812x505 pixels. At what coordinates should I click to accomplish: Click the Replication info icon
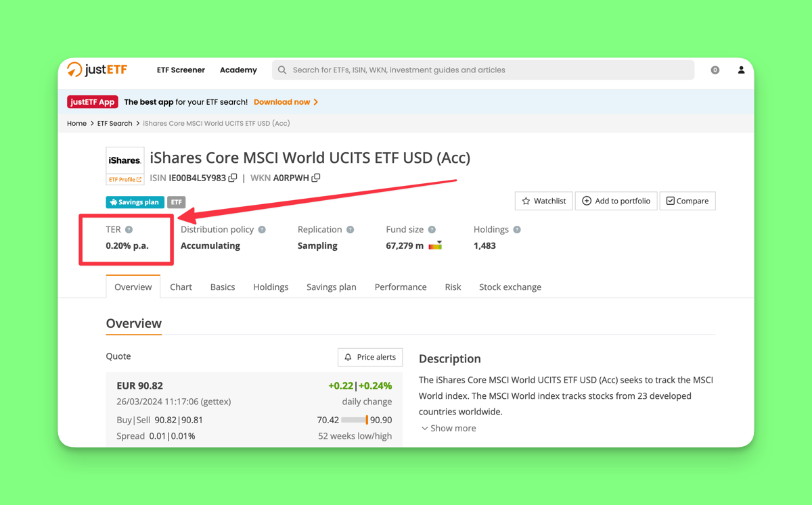coord(350,230)
